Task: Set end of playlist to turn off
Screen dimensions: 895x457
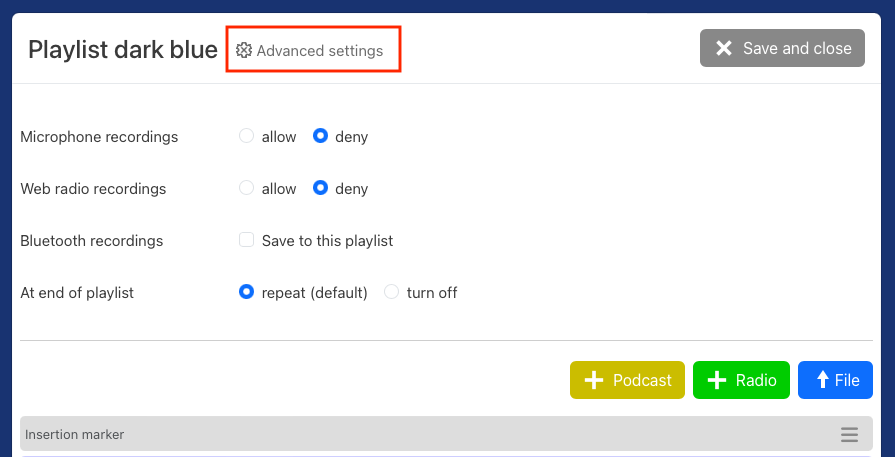Action: (x=392, y=293)
